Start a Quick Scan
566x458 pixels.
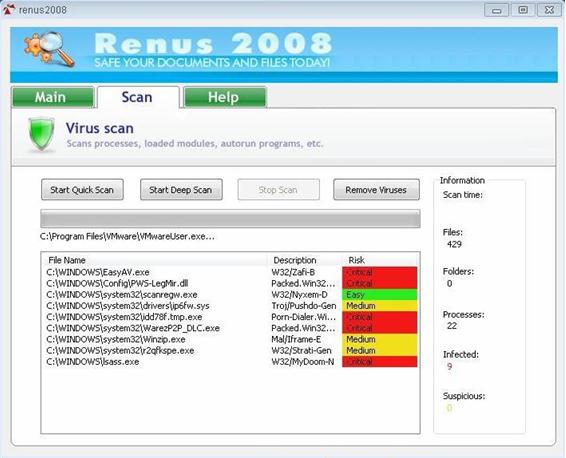82,189
